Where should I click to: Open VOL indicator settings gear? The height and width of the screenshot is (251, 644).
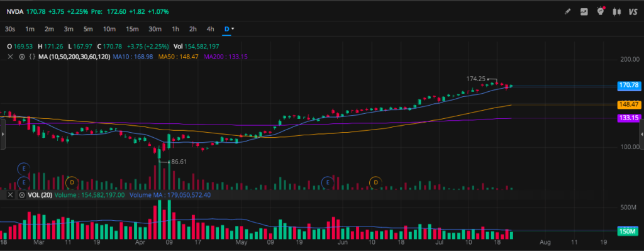tap(22, 195)
